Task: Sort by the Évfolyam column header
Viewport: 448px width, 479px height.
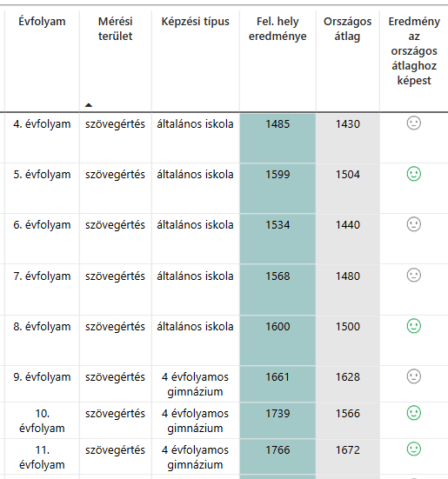Action: (x=42, y=22)
